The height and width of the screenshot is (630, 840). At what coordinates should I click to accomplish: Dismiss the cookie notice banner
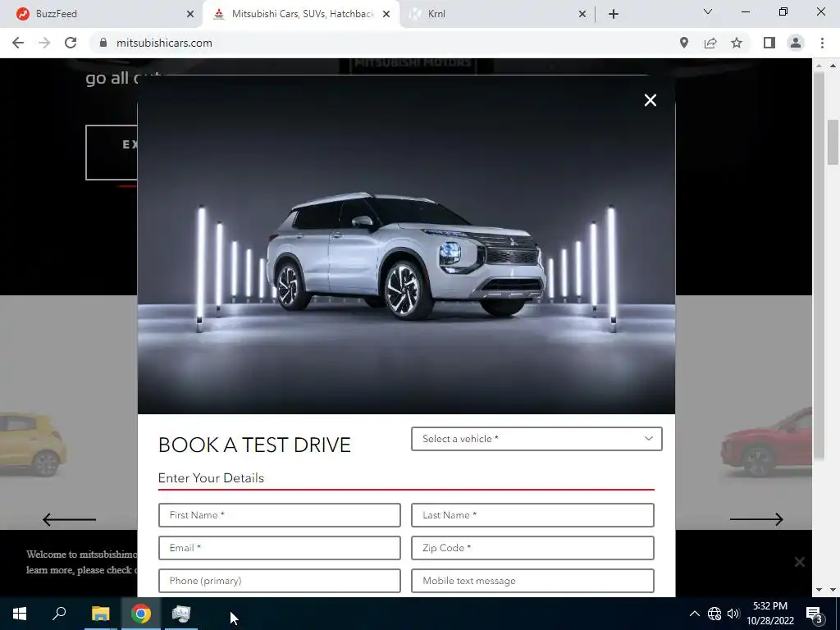(x=799, y=562)
